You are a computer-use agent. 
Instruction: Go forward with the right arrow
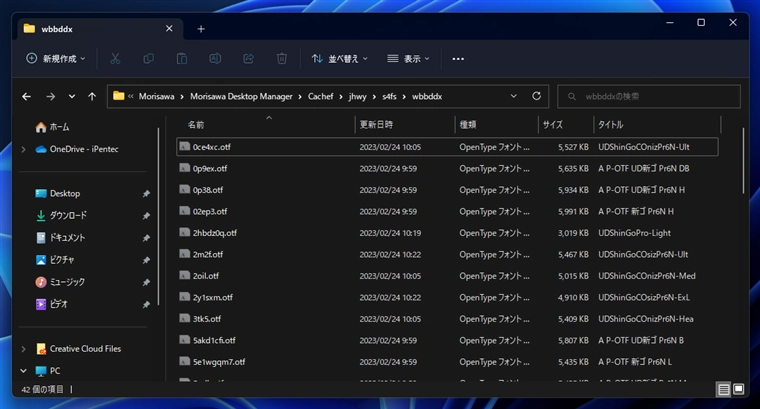(50, 96)
